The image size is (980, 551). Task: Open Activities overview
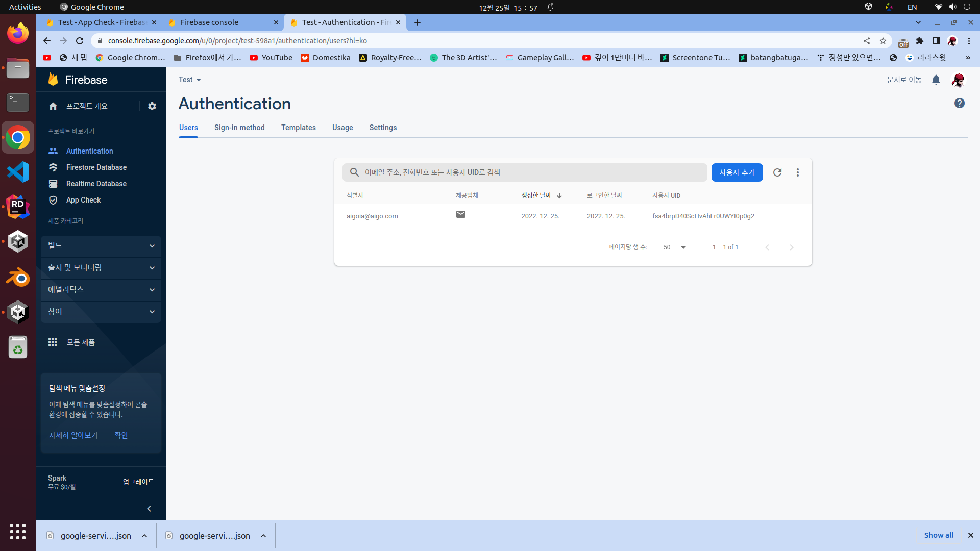[25, 7]
